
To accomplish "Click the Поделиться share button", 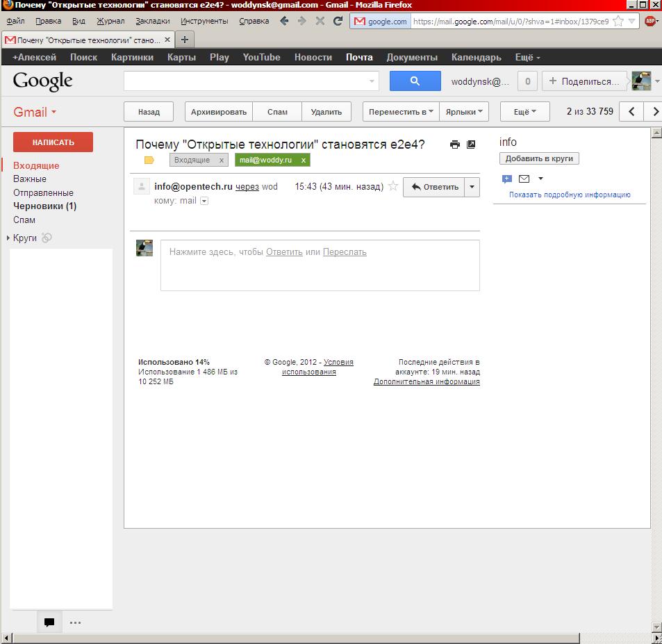I will coord(585,81).
